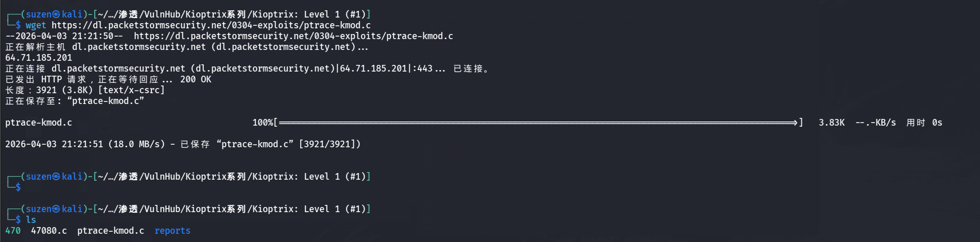Image resolution: width=980 pixels, height=242 pixels.
Task: Select the 470 directory in ls output
Action: (x=13, y=231)
